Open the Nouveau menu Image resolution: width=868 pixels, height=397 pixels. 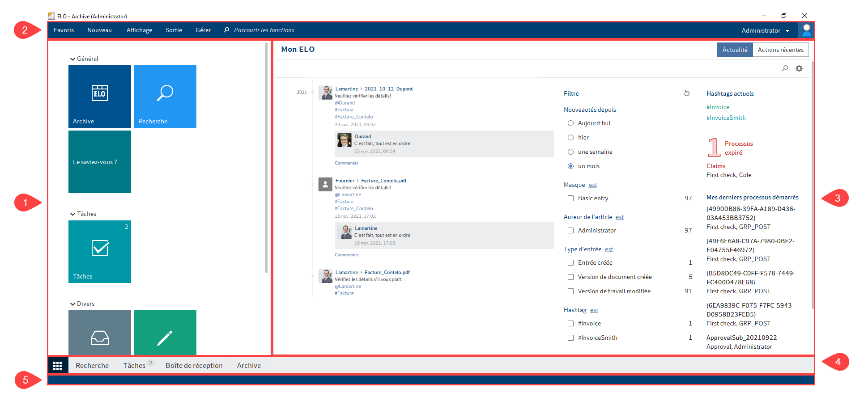99,30
